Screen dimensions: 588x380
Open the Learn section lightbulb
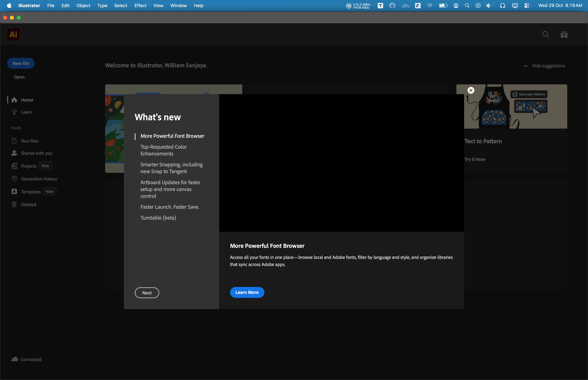click(x=26, y=112)
